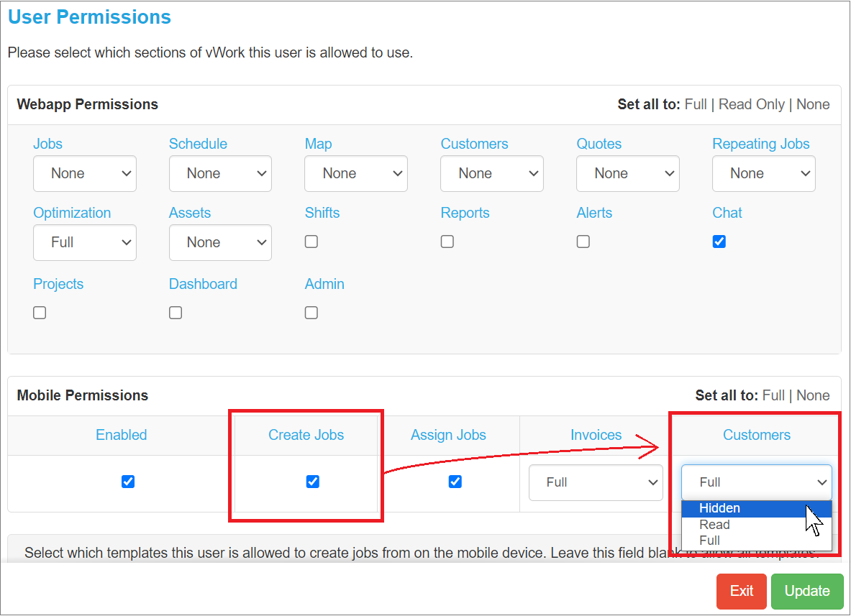Select Hidden in the Customers dropdown list
Viewport: 851px width, 616px height.
click(x=757, y=509)
